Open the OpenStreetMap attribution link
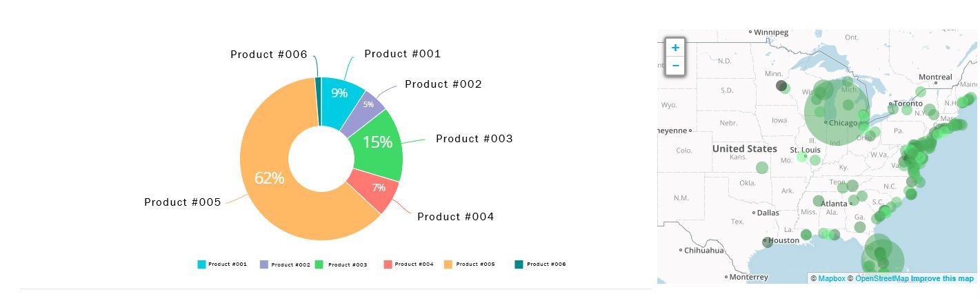Image resolution: width=980 pixels, height=299 pixels. click(x=882, y=279)
